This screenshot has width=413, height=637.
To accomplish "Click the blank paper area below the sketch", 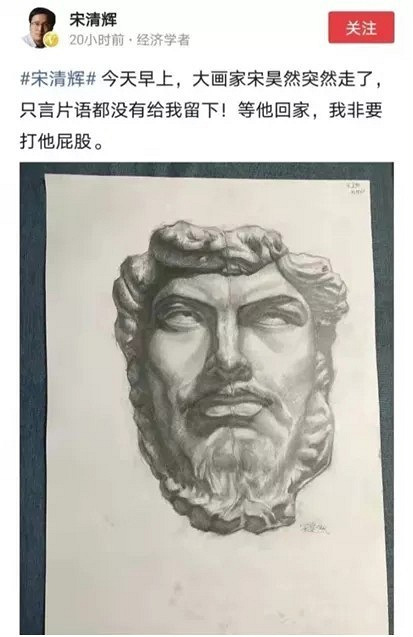I will pos(211,585).
